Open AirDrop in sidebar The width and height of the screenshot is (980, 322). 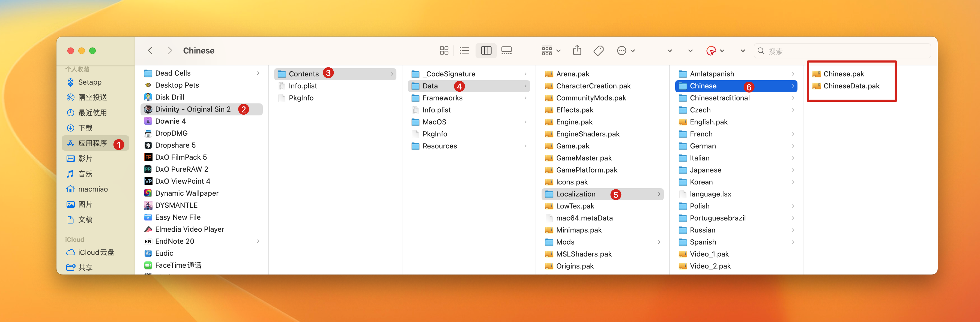coord(92,97)
